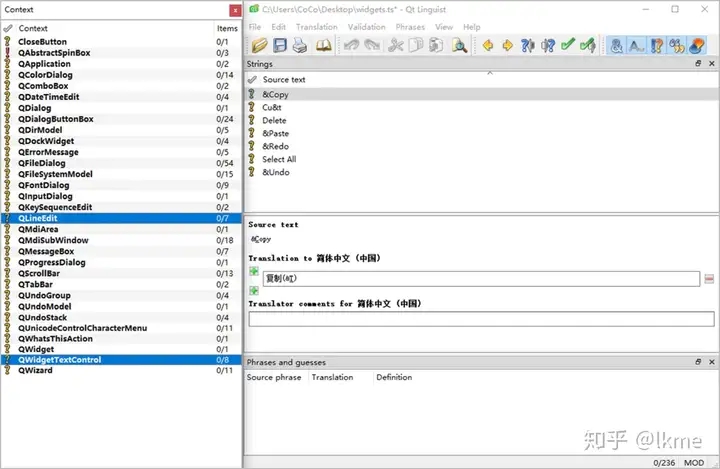Open the Phrases menu

[410, 27]
